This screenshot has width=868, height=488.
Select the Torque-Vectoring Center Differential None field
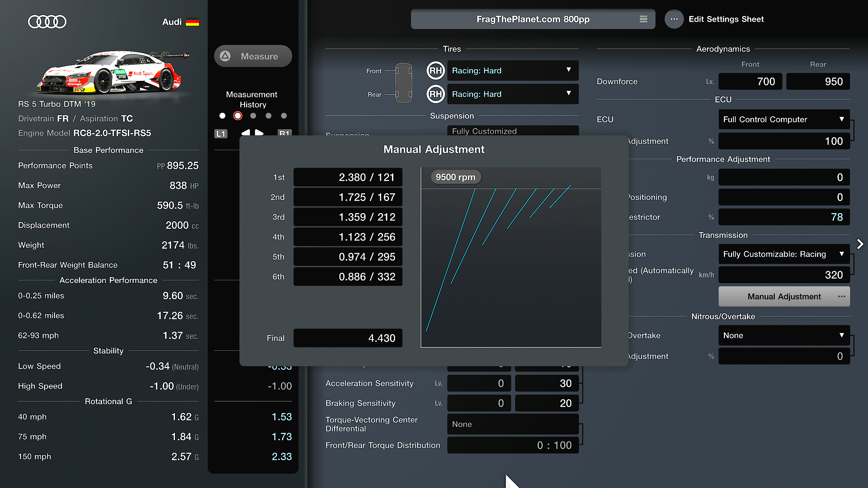pyautogui.click(x=513, y=424)
